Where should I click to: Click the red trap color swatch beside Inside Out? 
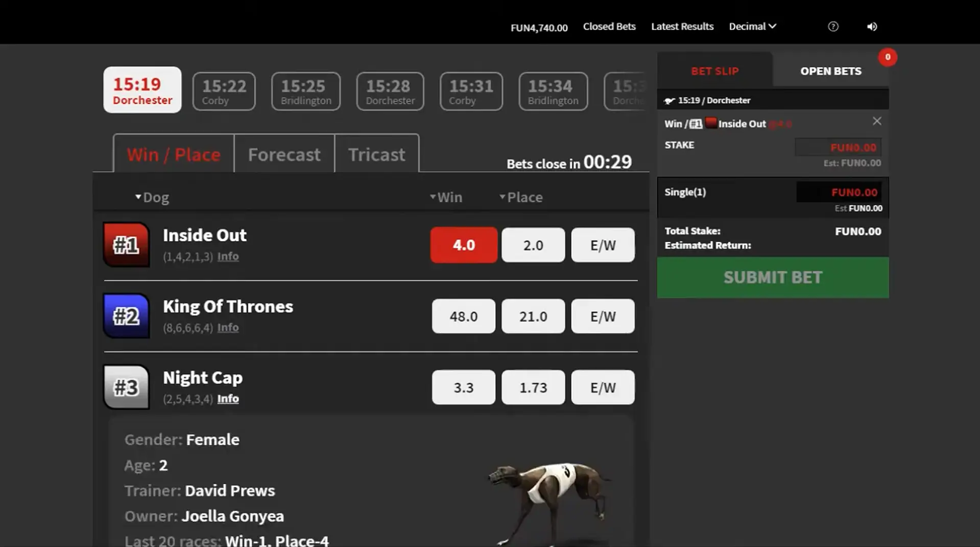coord(710,123)
